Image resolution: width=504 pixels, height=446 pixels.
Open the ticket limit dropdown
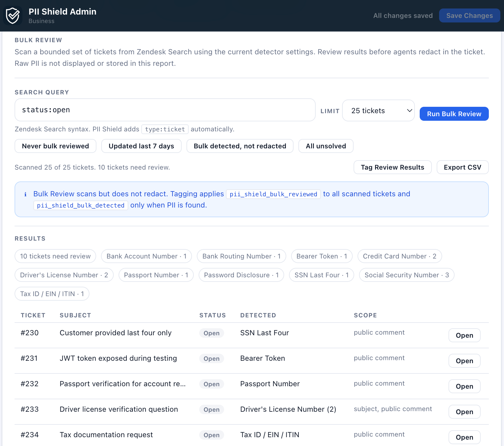(x=378, y=110)
